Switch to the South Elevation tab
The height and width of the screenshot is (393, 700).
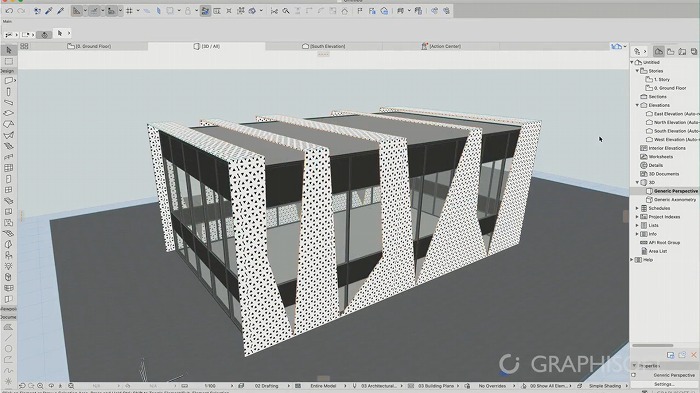324,46
